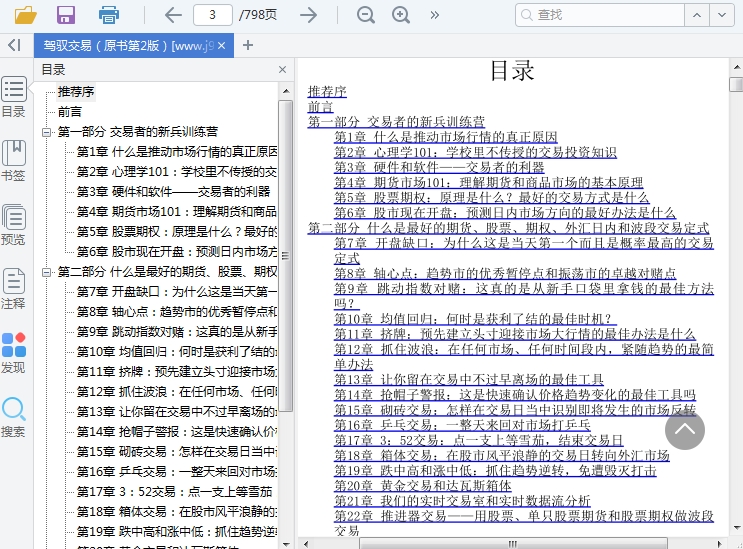743x549 pixels.
Task: Click the scroll-to-top round button
Action: point(685,429)
